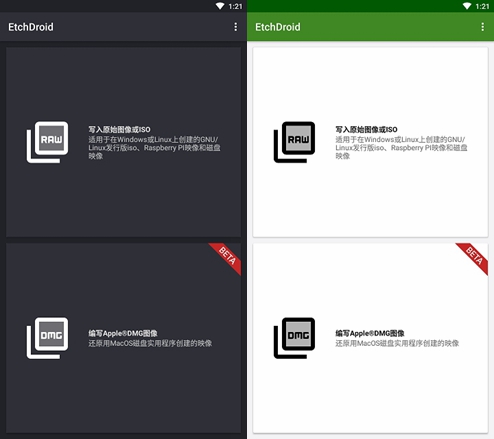Tap the DMG image icon in dark theme
The height and width of the screenshot is (439, 494).
click(x=47, y=338)
